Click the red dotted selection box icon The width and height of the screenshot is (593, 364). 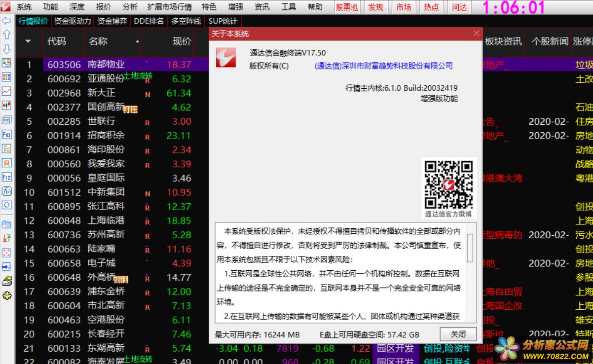(6, 253)
